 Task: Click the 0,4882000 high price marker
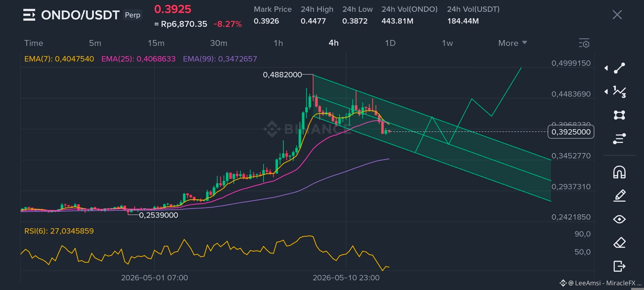(282, 75)
